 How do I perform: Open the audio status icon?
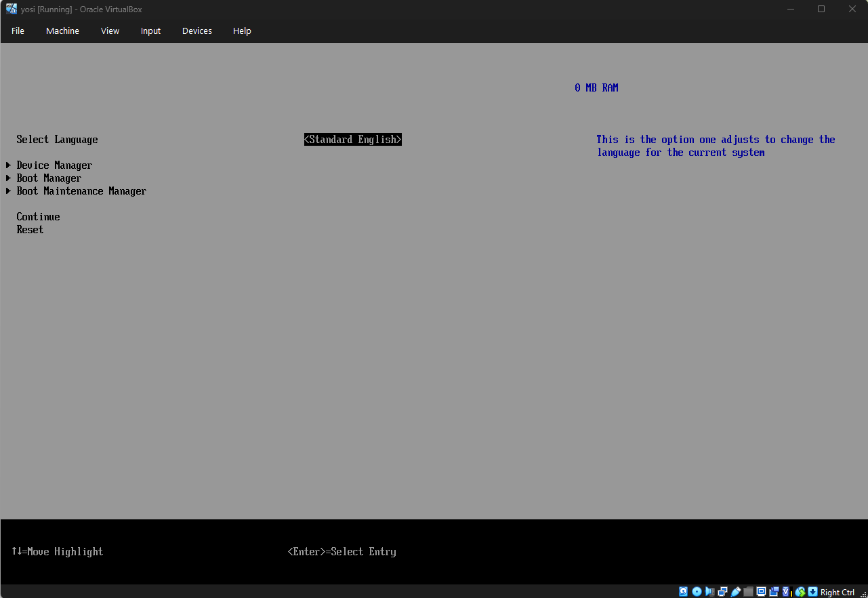pyautogui.click(x=709, y=592)
